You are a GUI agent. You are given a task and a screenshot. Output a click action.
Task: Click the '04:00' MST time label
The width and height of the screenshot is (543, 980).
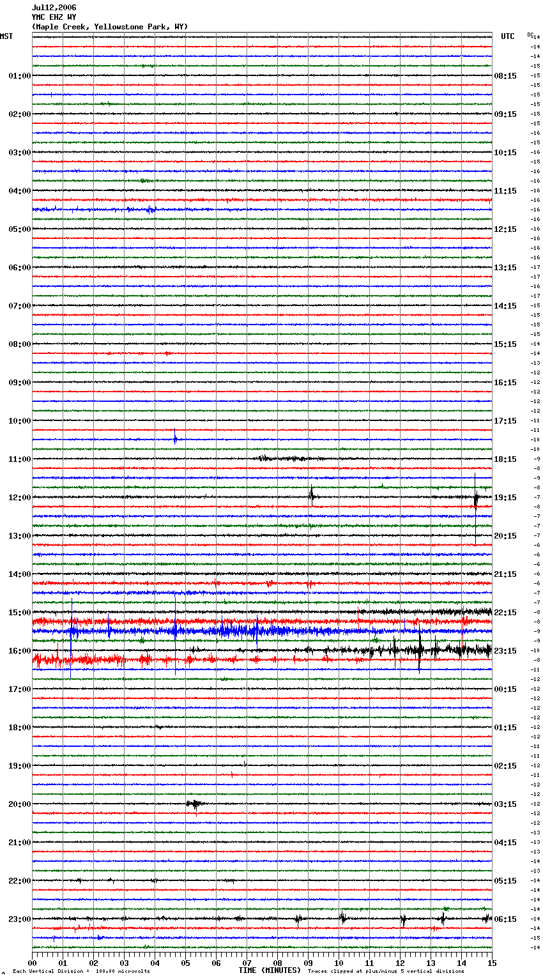[x=20, y=191]
